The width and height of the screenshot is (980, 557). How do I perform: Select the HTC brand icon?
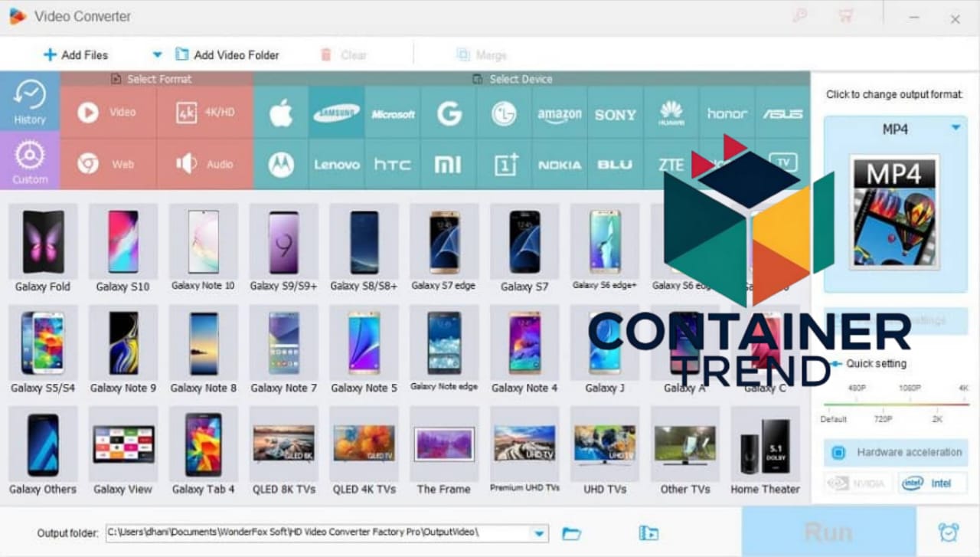(393, 164)
